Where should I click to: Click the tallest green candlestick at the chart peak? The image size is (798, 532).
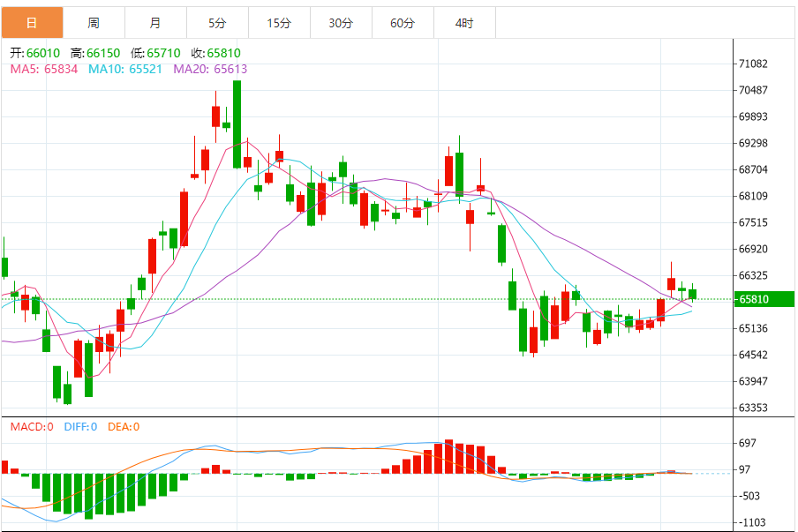tap(237, 124)
